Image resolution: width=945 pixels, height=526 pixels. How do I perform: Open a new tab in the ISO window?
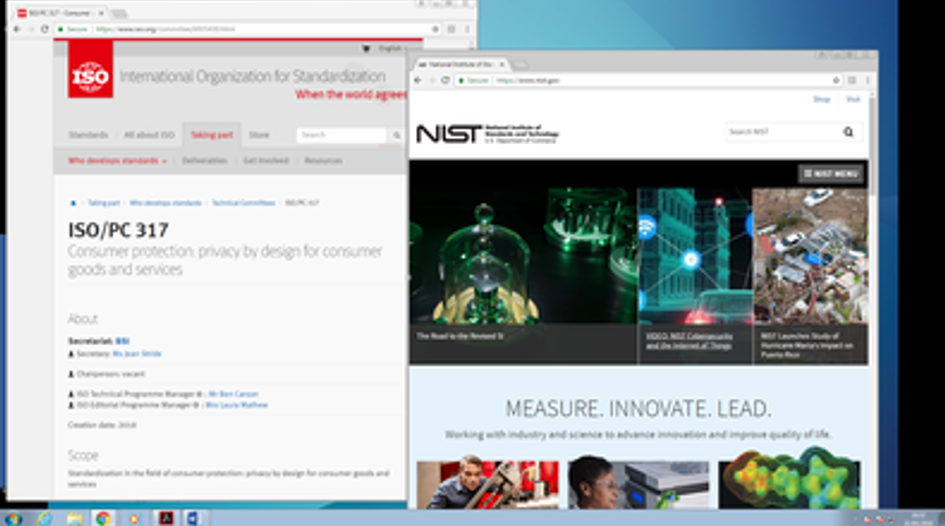(x=119, y=13)
